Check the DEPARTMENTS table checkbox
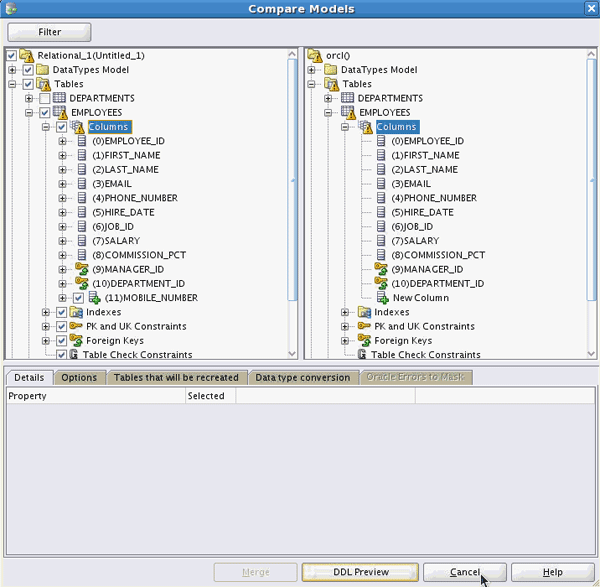This screenshot has height=587, width=600. 45,98
